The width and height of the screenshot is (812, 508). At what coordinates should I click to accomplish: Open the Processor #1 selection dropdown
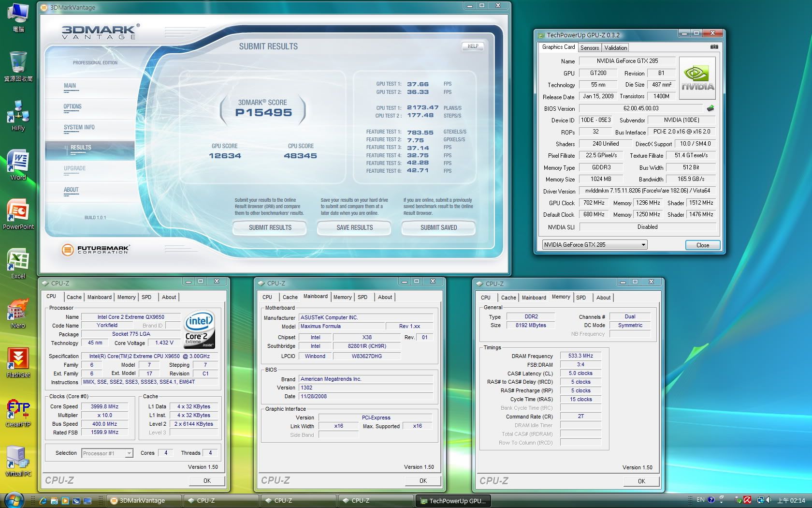click(107, 453)
